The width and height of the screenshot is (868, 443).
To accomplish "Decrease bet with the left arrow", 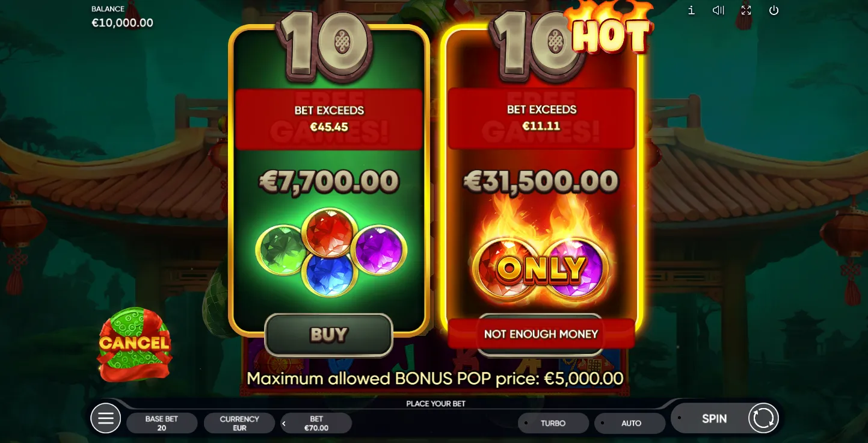I will pos(285,424).
